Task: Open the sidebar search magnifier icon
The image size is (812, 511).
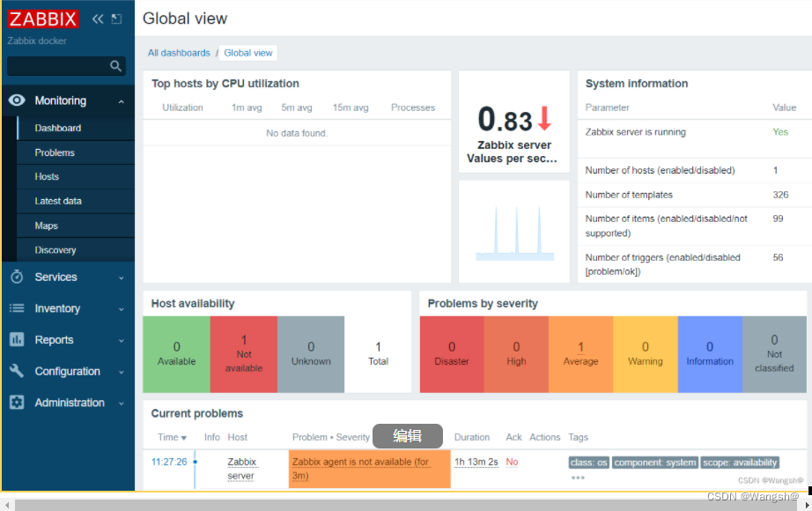Action: point(115,65)
